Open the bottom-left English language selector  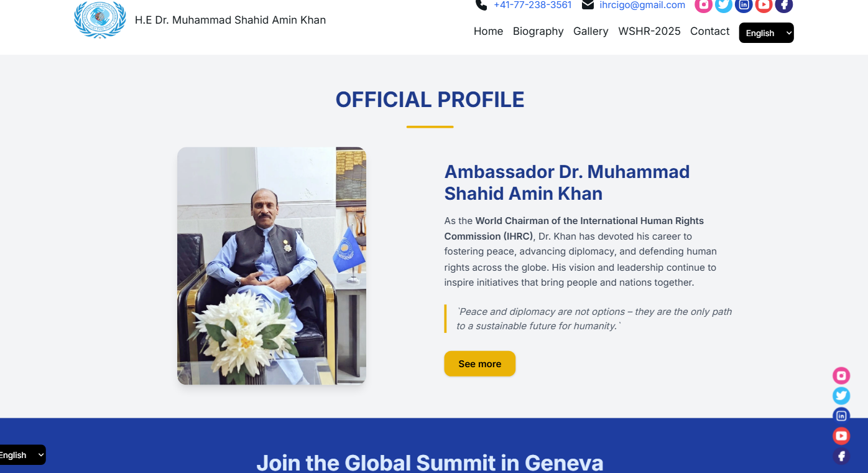(22, 455)
